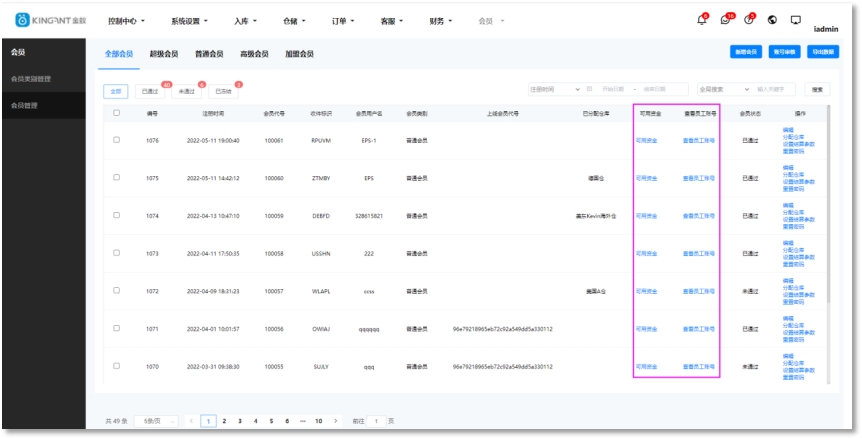Click the 输入关键字 search input field
Viewport: 862px width, 438px height.
pos(774,89)
